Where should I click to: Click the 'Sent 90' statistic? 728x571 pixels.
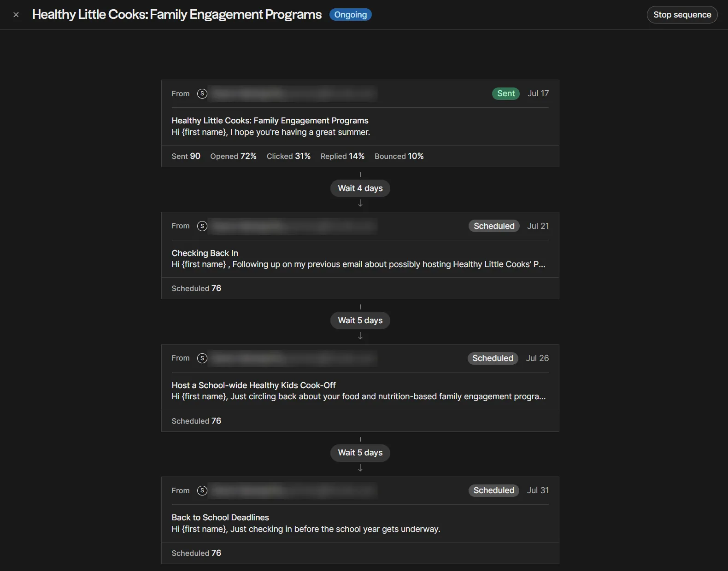(186, 156)
